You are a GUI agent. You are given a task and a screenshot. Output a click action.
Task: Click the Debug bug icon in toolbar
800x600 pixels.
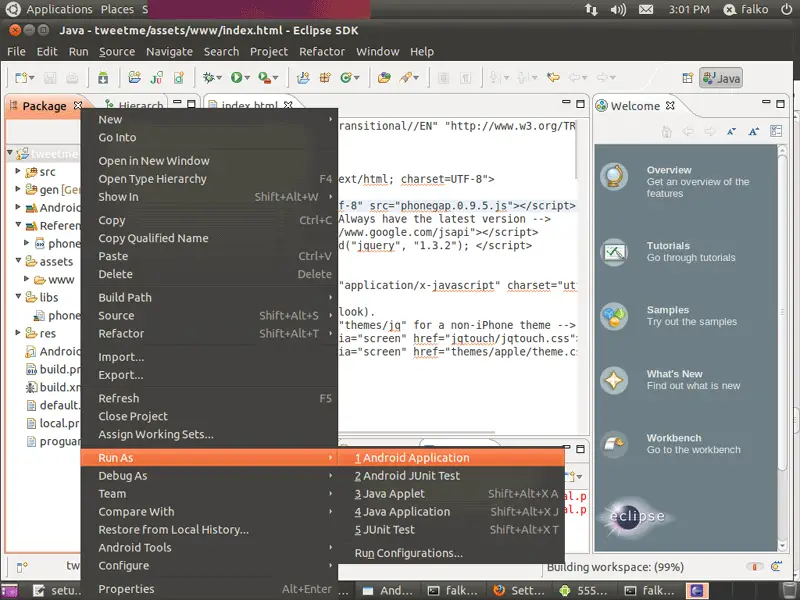pyautogui.click(x=209, y=78)
